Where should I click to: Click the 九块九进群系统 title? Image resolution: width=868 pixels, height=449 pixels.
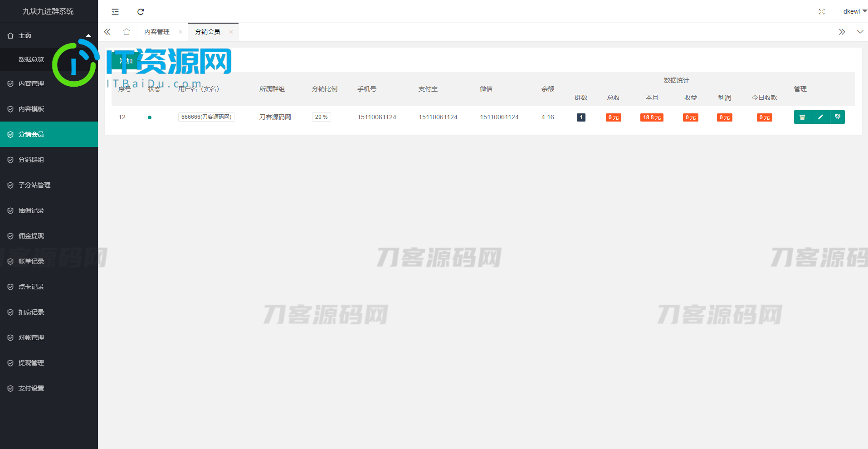click(48, 11)
